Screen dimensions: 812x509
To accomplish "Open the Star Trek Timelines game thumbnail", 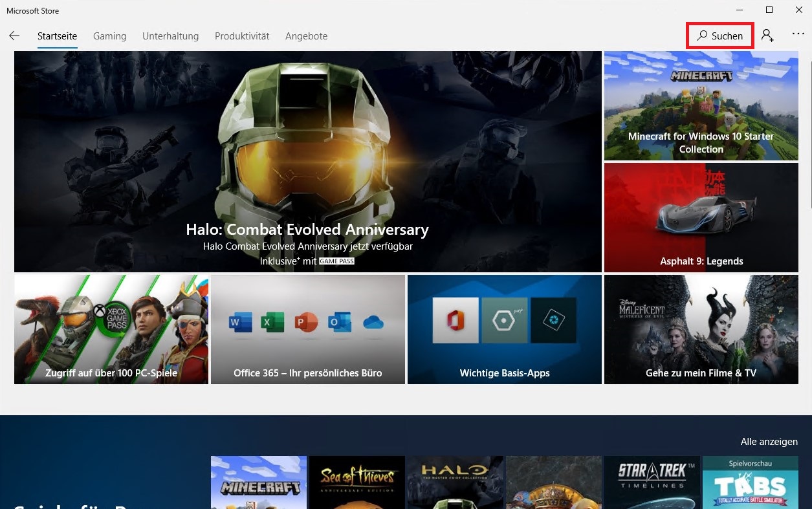I will (652, 482).
